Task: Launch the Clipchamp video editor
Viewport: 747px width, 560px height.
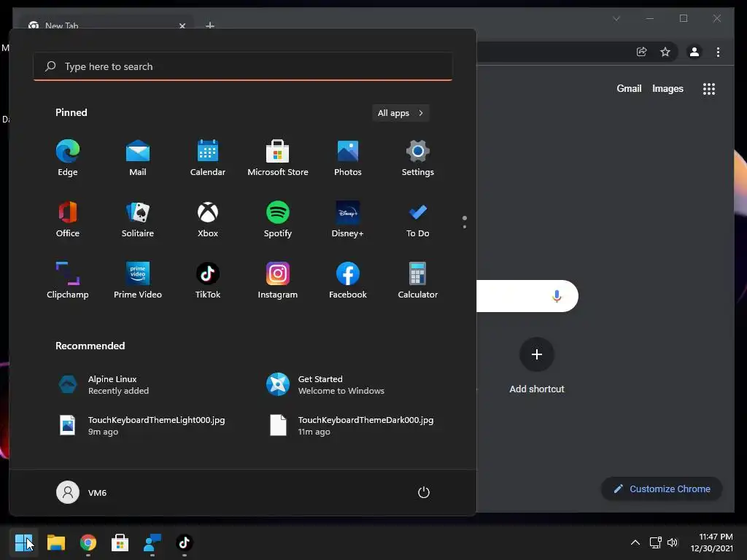Action: coord(68,281)
